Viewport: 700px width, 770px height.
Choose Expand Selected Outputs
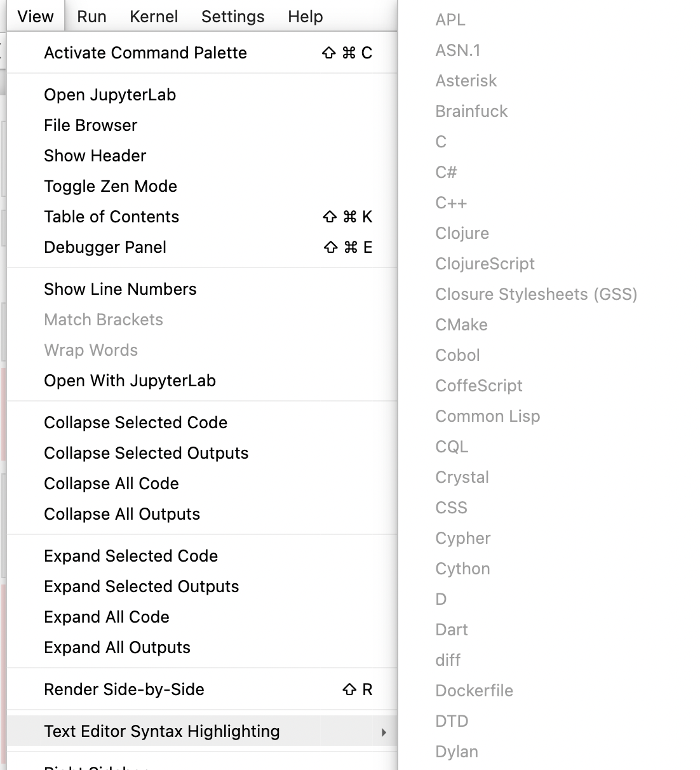tap(202, 586)
